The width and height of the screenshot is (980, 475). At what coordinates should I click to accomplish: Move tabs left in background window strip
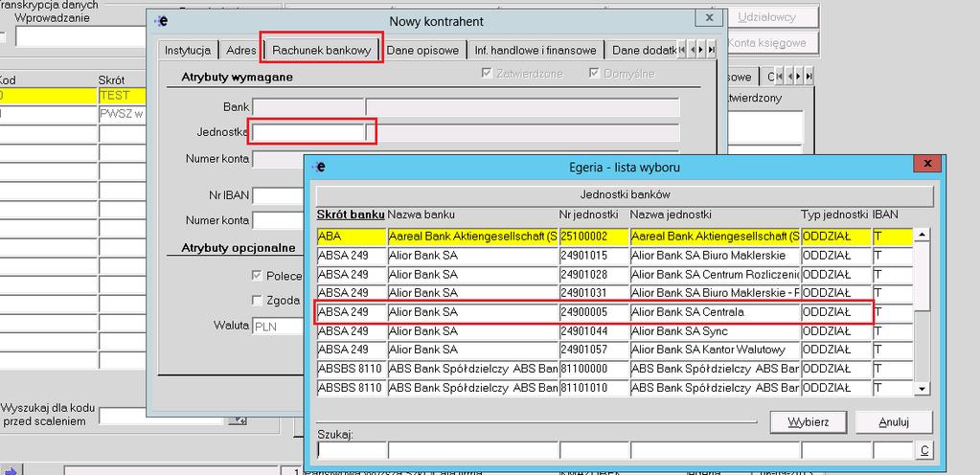point(790,77)
